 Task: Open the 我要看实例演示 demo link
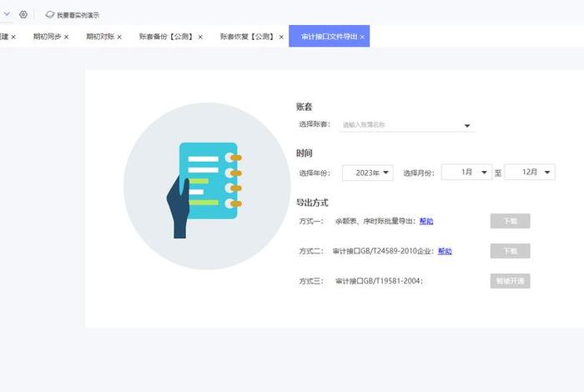click(78, 15)
